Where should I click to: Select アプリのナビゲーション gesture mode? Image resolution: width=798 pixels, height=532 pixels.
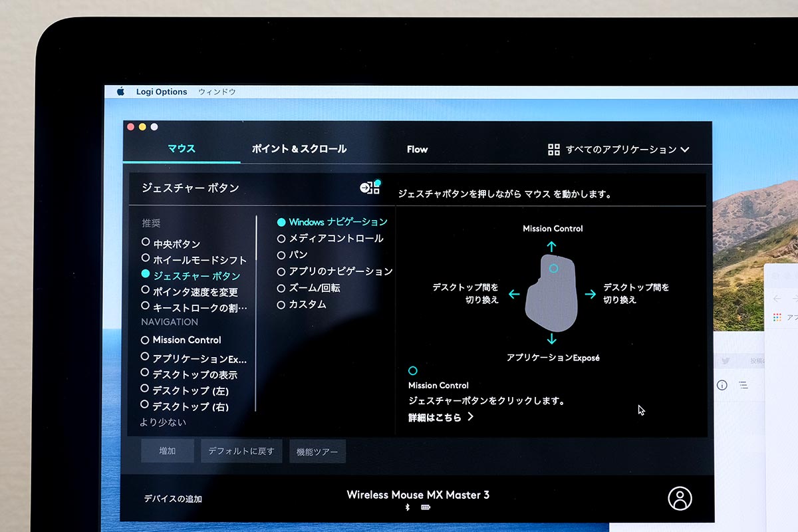(335, 271)
